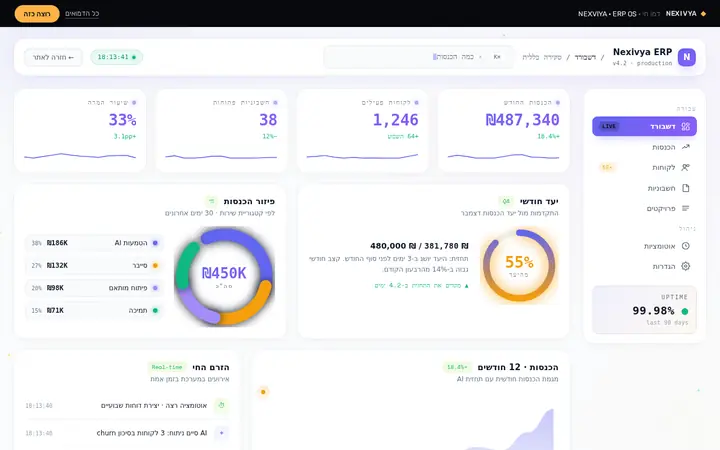Click inside the search field כמה הכנסות
Screen dimensions: 720x450
tap(418, 57)
